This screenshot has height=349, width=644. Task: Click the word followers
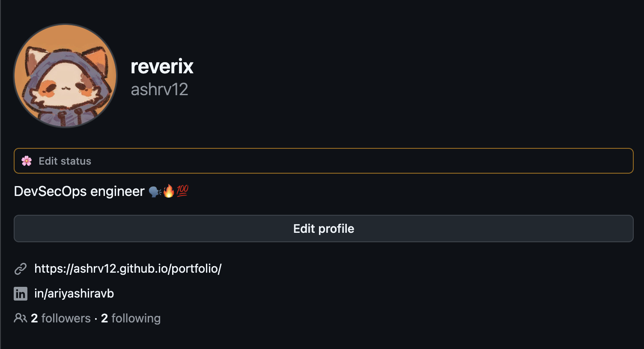(66, 318)
